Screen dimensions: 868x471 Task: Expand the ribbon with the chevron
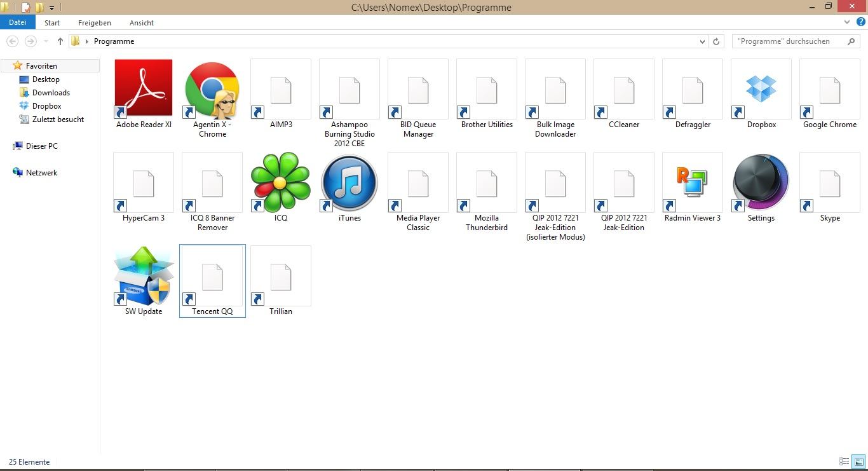[x=847, y=22]
